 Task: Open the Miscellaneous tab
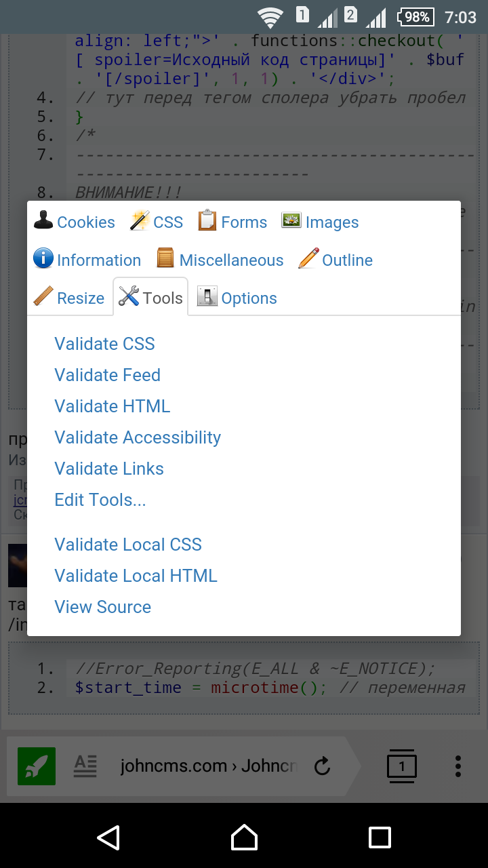[x=220, y=260]
